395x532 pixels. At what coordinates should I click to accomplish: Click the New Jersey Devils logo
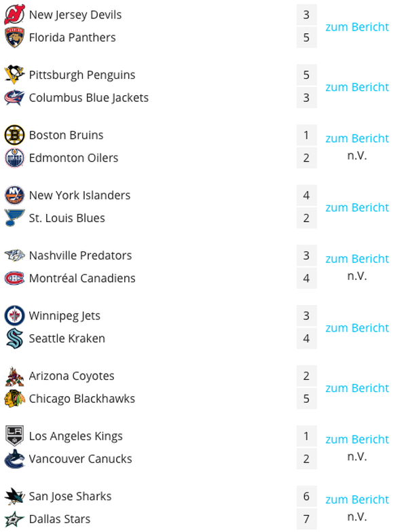[14, 14]
